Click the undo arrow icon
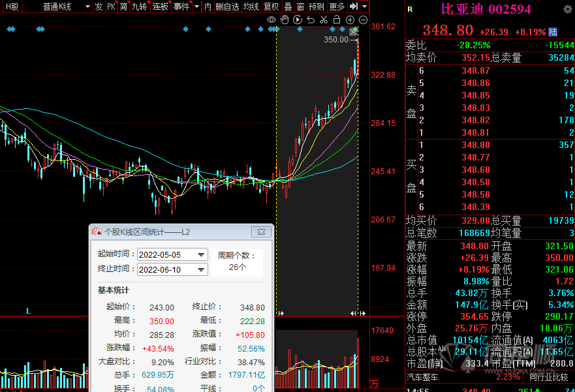This screenshot has height=392, width=575. pos(311,20)
